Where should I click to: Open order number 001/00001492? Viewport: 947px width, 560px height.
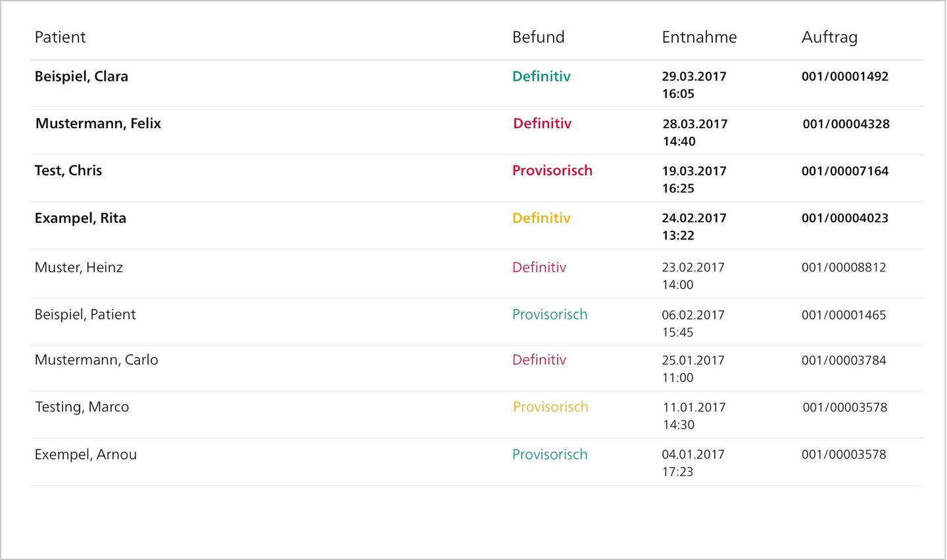click(x=845, y=76)
